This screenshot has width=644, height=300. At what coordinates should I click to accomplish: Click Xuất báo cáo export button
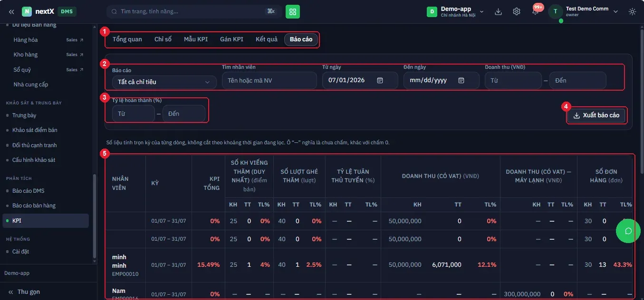click(x=596, y=115)
